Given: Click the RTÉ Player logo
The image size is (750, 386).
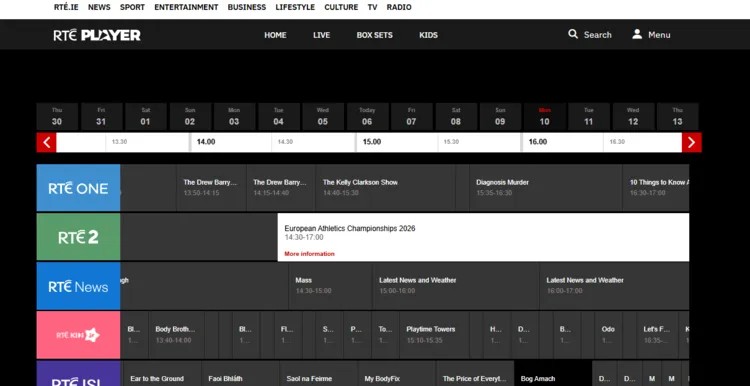Looking at the screenshot, I should pyautogui.click(x=97, y=35).
